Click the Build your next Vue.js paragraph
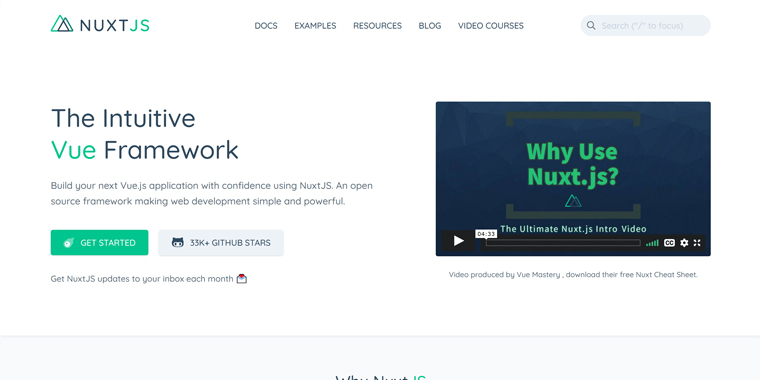 (x=212, y=193)
